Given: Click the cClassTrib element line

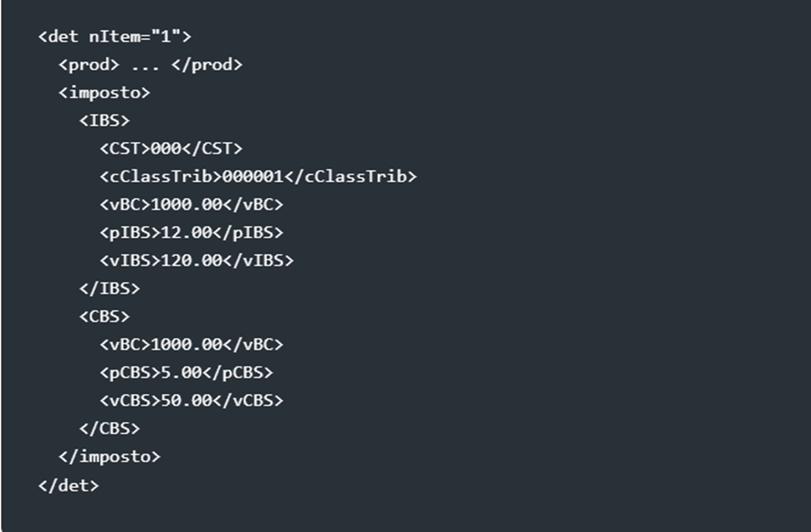Looking at the screenshot, I should pyautogui.click(x=258, y=177).
